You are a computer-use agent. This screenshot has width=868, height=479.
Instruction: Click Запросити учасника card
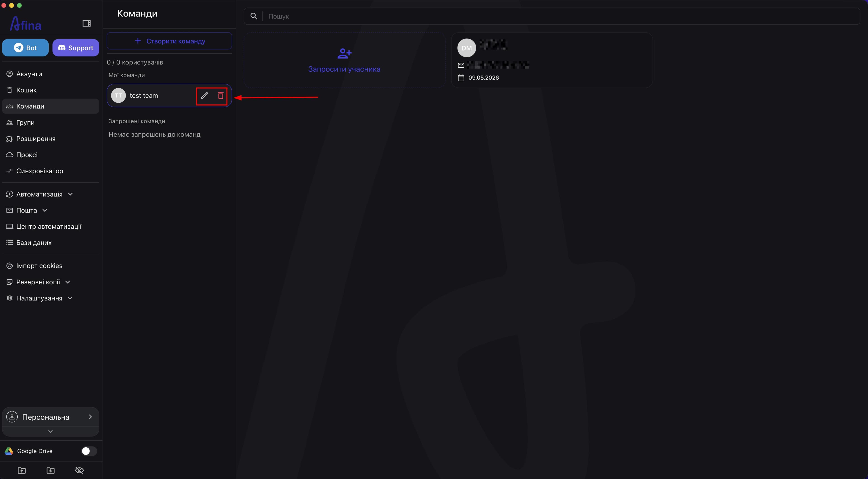(x=344, y=60)
